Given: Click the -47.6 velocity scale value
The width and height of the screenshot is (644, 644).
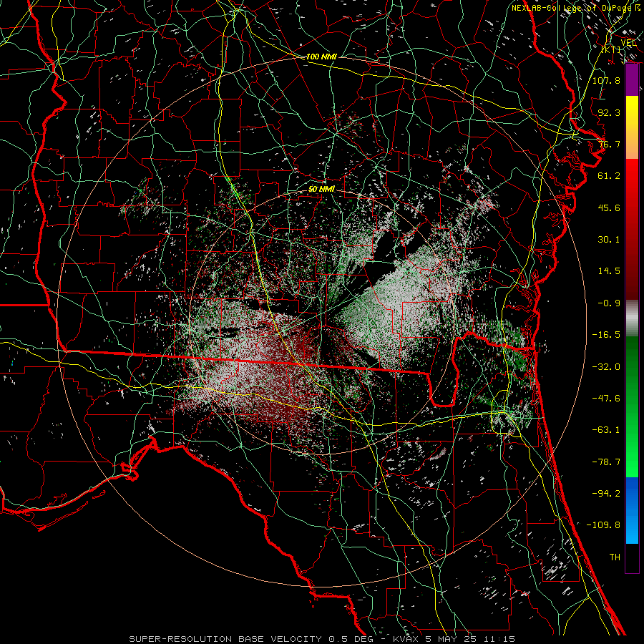Looking at the screenshot, I should pyautogui.click(x=606, y=399).
